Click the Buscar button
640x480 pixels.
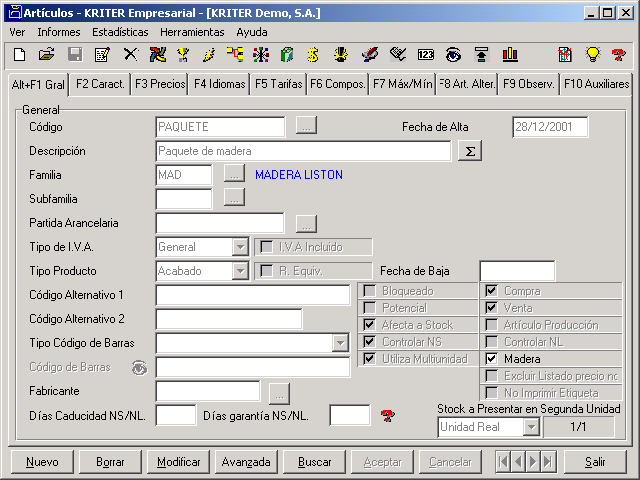(x=314, y=462)
